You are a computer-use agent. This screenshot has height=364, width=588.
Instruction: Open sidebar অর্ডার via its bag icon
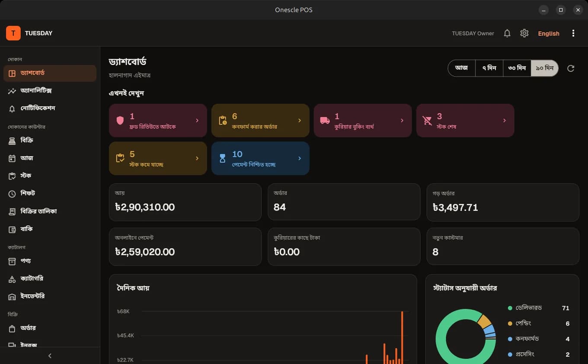(x=12, y=329)
